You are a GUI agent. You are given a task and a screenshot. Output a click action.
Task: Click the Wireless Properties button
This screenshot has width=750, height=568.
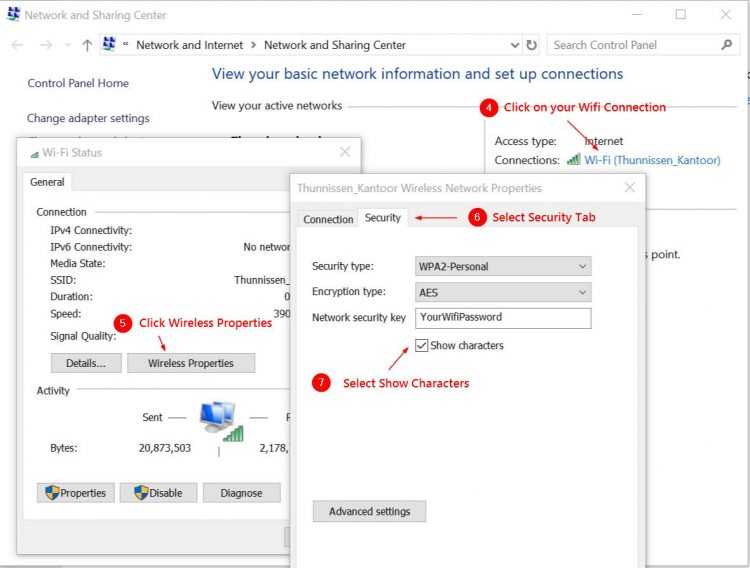[191, 363]
